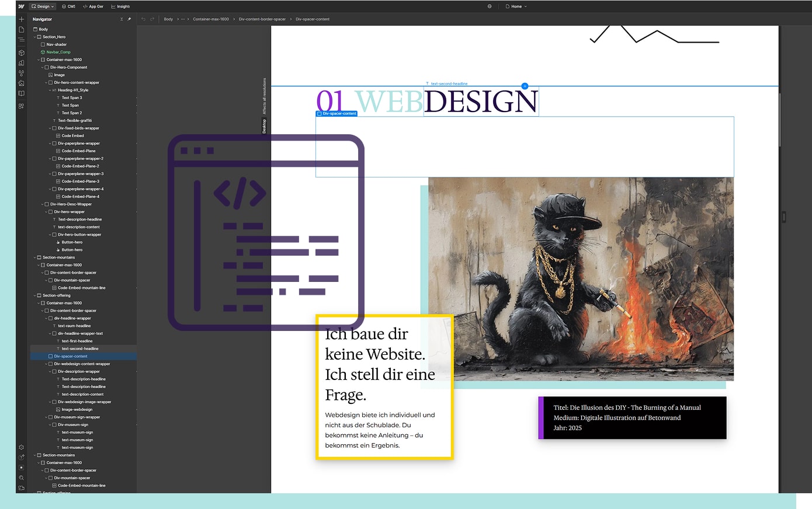Image resolution: width=812 pixels, height=509 pixels.
Task: Select Navbar_Comp in the Navigator
Action: click(x=58, y=52)
